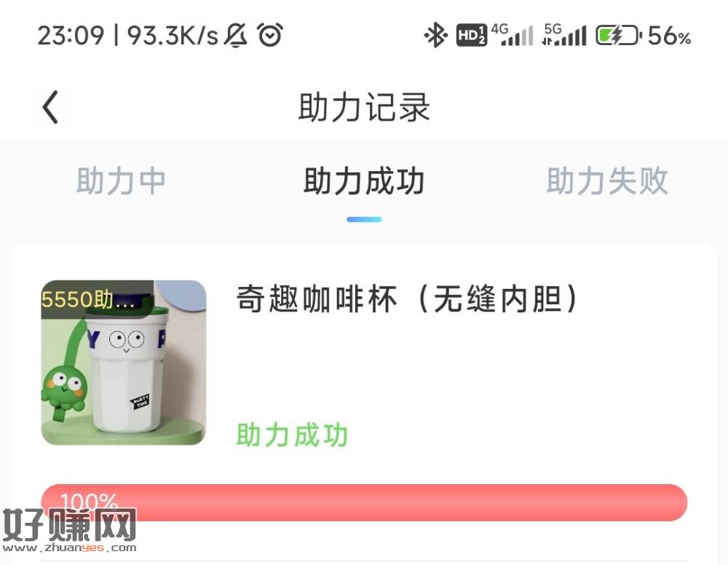Switch to the 助力中 tab
The width and height of the screenshot is (728, 565).
[x=121, y=181]
